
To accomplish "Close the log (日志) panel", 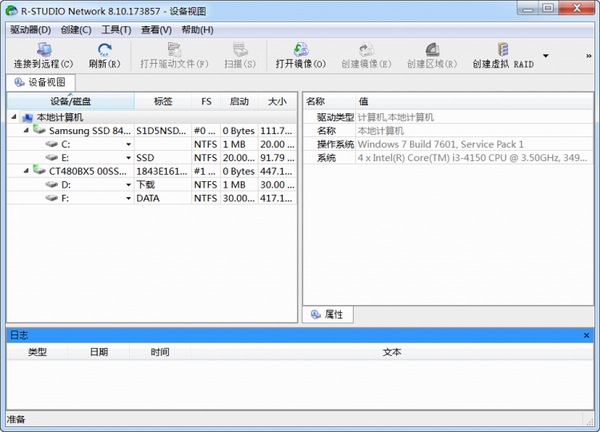I will click(x=586, y=335).
